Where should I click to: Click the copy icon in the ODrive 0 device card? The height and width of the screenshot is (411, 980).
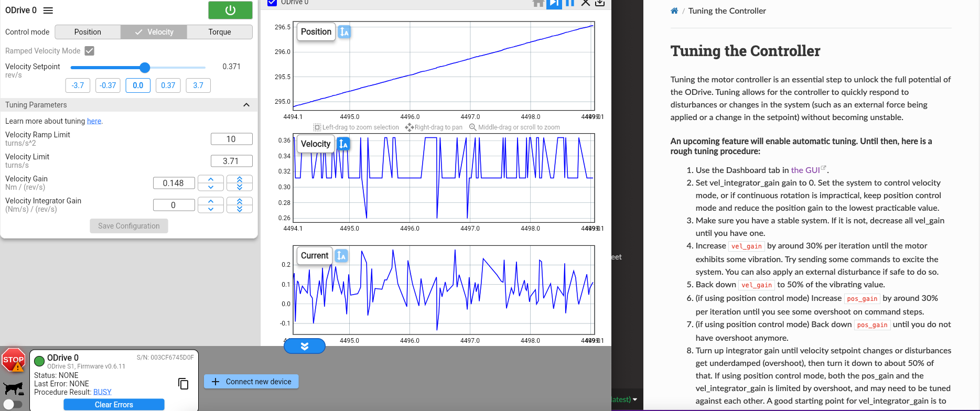183,384
